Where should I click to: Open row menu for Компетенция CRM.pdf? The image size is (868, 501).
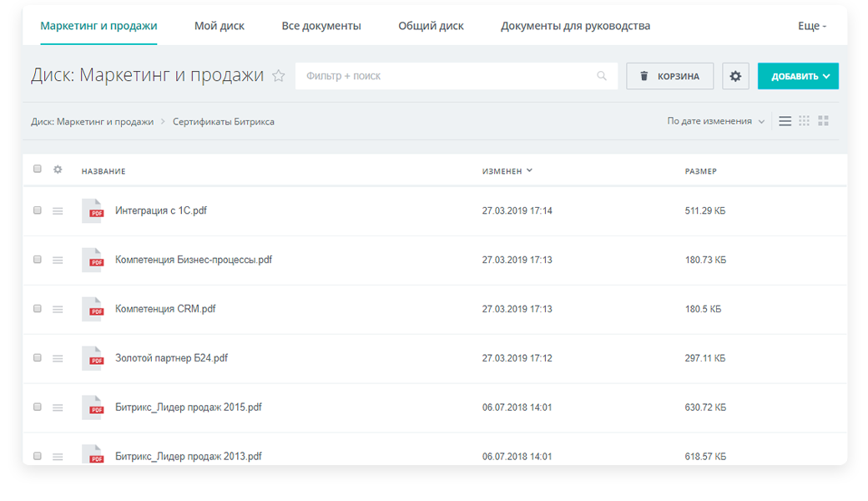coord(58,310)
